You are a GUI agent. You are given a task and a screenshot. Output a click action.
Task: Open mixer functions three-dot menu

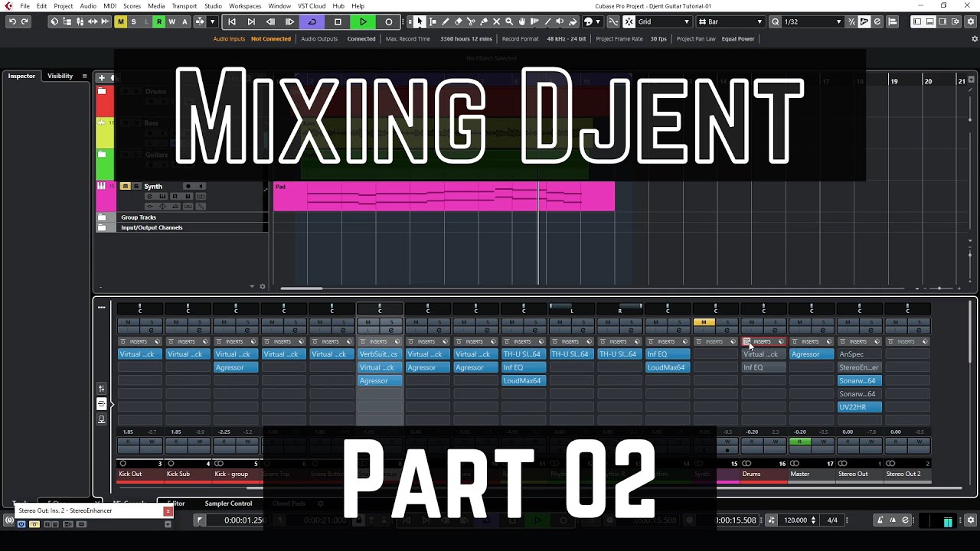coord(101,307)
